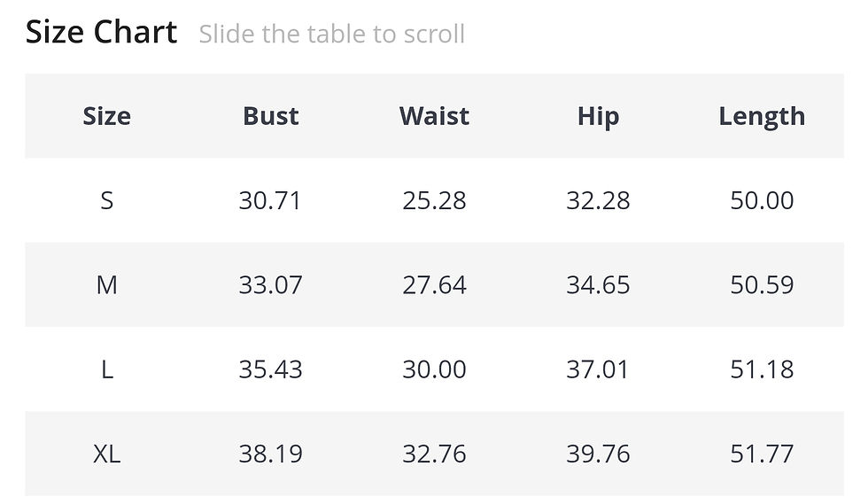868x497 pixels.
Task: Select the M size row label
Action: (x=107, y=285)
